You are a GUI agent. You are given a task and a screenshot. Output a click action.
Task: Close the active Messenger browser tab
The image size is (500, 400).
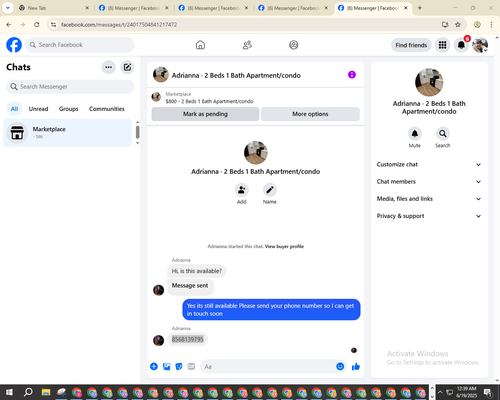pyautogui.click(x=406, y=8)
